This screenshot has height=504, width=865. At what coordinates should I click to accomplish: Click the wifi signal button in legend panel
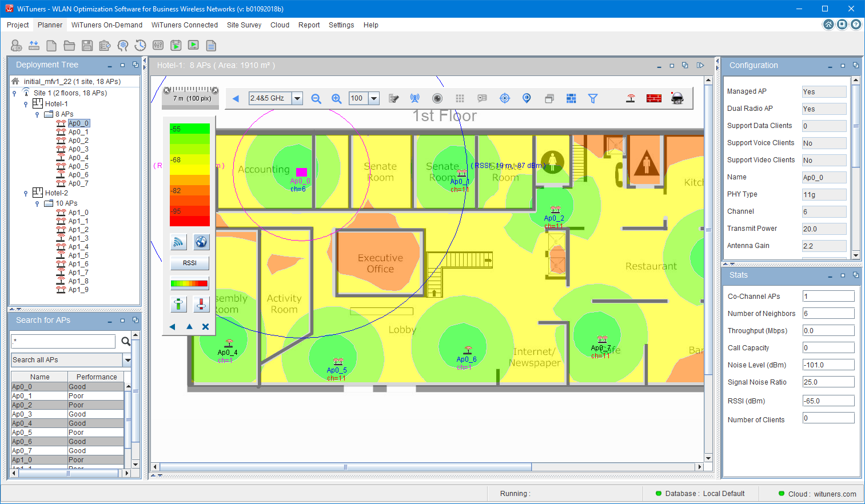click(x=179, y=242)
